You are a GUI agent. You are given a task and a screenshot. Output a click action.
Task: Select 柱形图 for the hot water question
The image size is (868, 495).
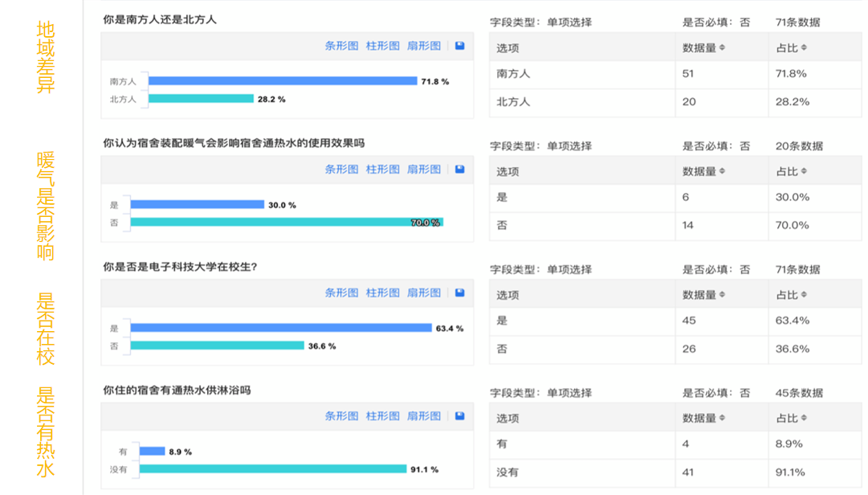pyautogui.click(x=382, y=417)
